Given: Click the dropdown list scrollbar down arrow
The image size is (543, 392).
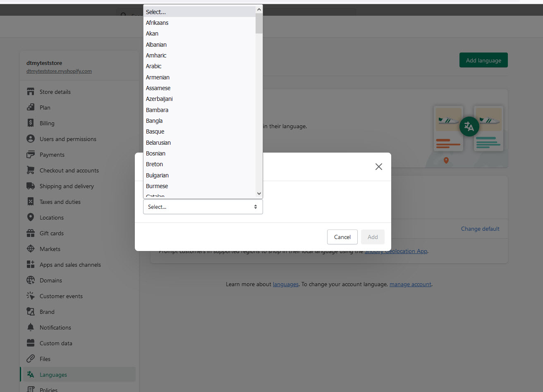Looking at the screenshot, I should [259, 193].
